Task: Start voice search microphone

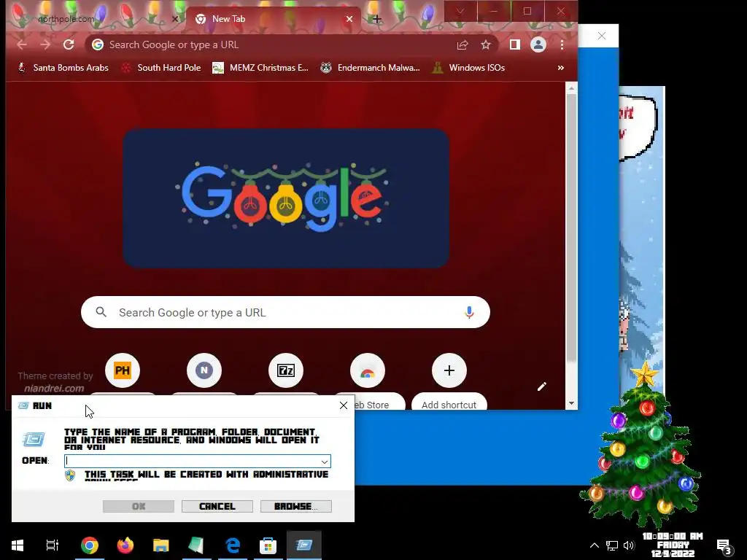Action: click(x=469, y=312)
